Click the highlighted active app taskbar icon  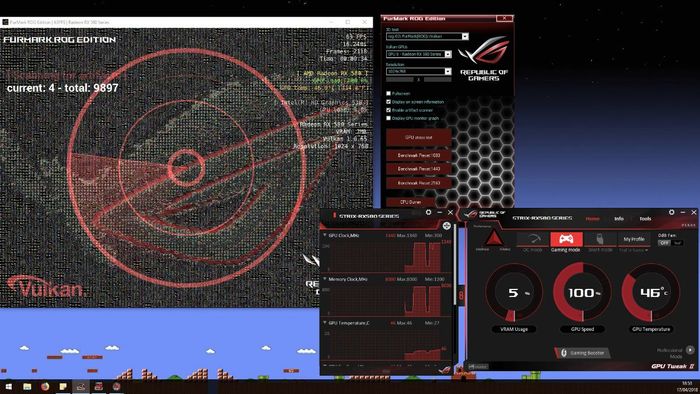pos(80,386)
